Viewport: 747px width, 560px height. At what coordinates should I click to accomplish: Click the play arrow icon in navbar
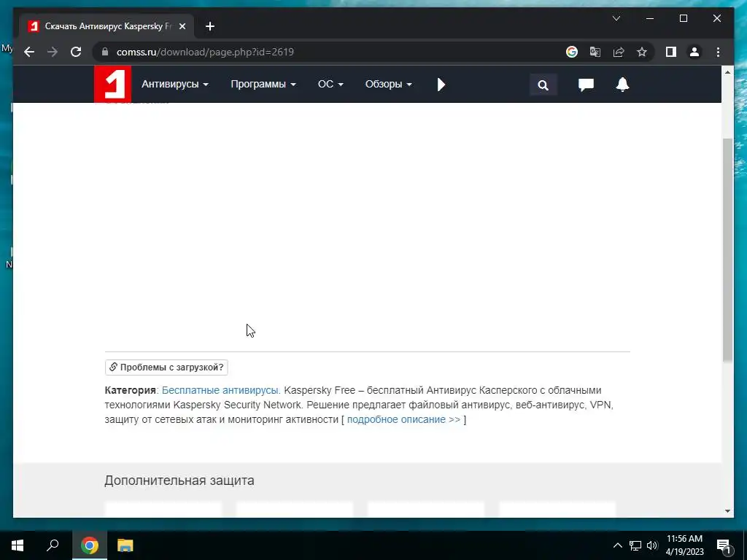click(441, 85)
